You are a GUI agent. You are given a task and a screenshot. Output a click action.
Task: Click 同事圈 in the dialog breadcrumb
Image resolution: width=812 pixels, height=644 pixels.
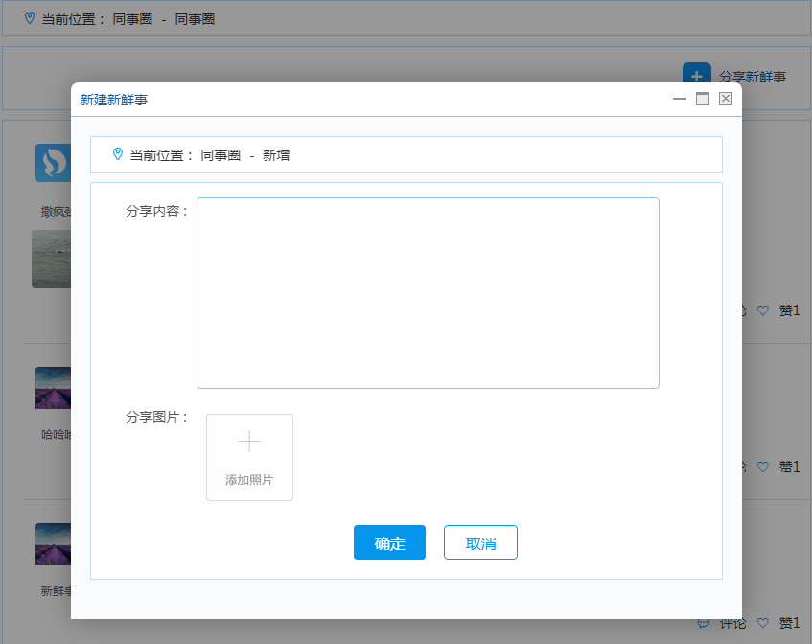[220, 154]
